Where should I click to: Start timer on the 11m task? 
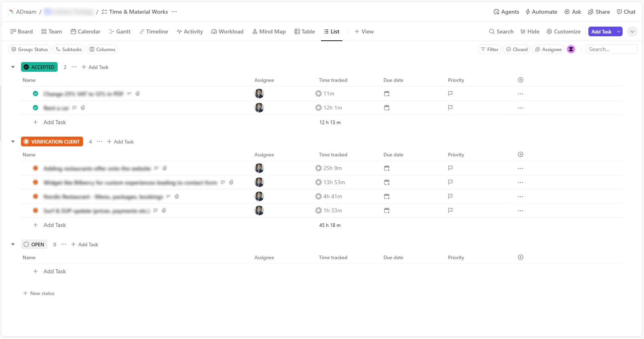[319, 94]
